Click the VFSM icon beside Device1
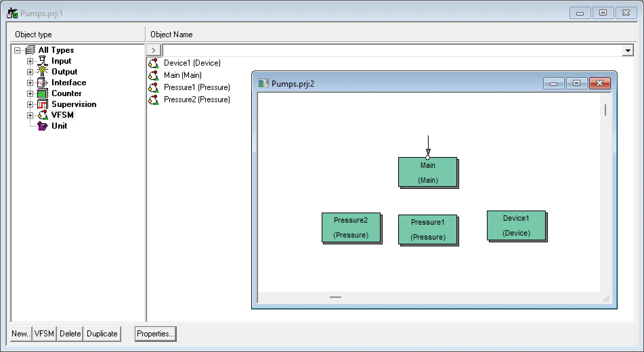 tap(153, 63)
